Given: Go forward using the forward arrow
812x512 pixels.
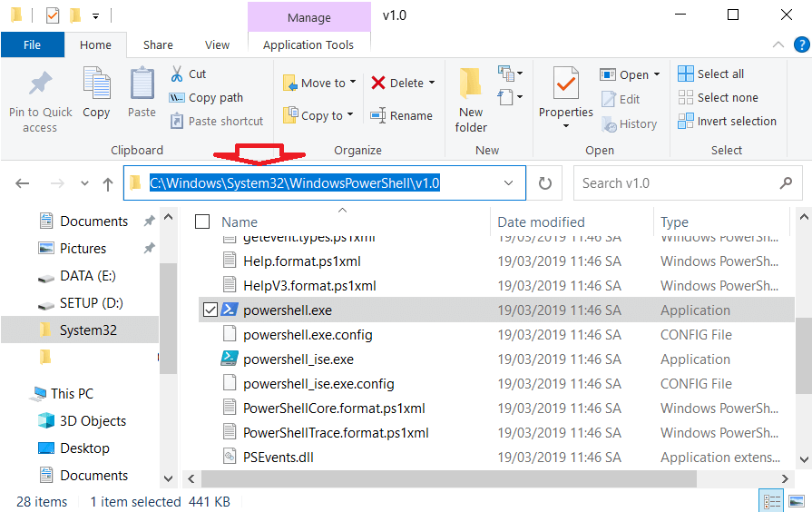Looking at the screenshot, I should pos(57,183).
